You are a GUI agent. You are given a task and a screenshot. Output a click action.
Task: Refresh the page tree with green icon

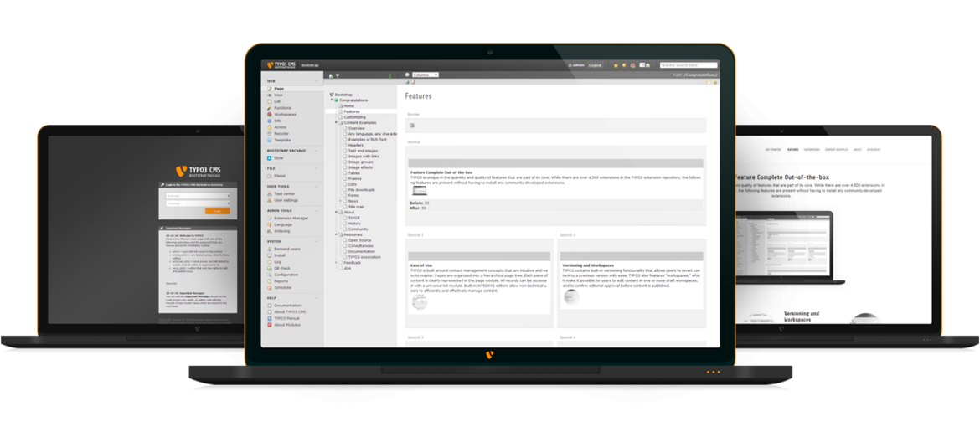tap(389, 75)
